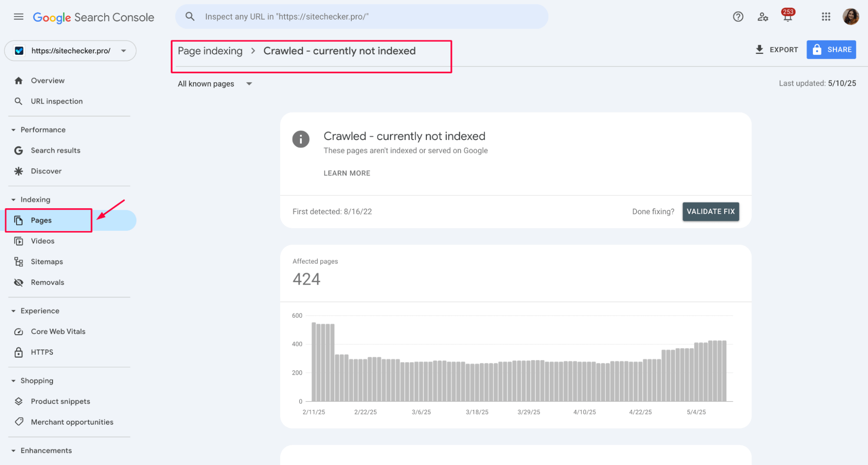
Task: Click the Search results Google G icon
Action: coord(18,150)
